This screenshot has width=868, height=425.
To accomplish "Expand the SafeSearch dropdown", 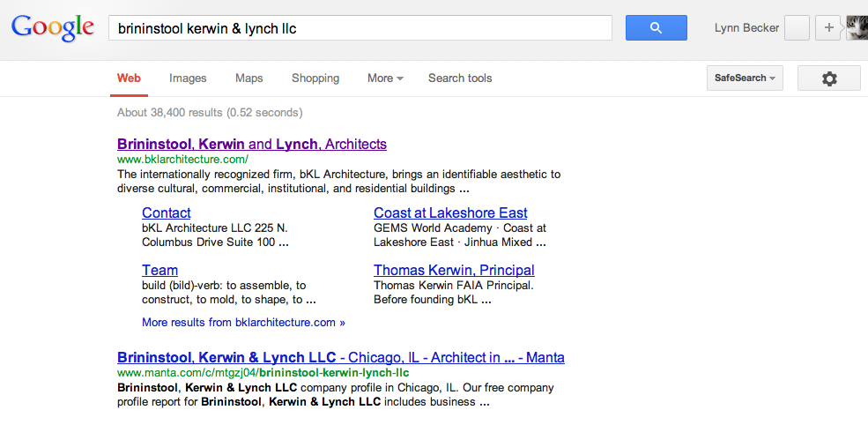I will (x=745, y=78).
